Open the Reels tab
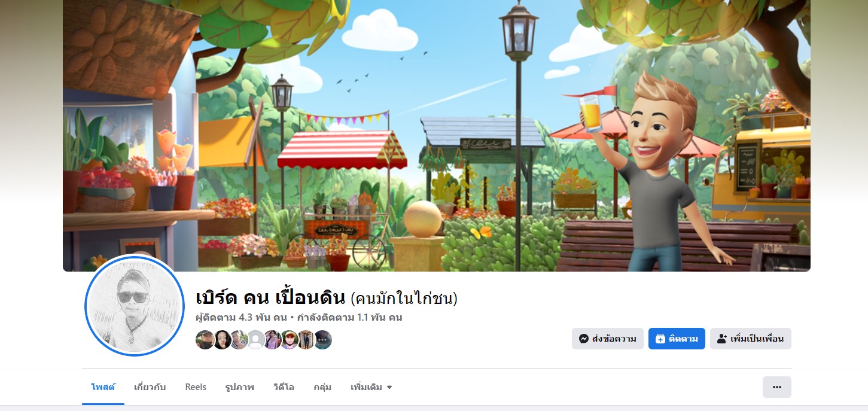This screenshot has height=411, width=868. pyautogui.click(x=196, y=387)
